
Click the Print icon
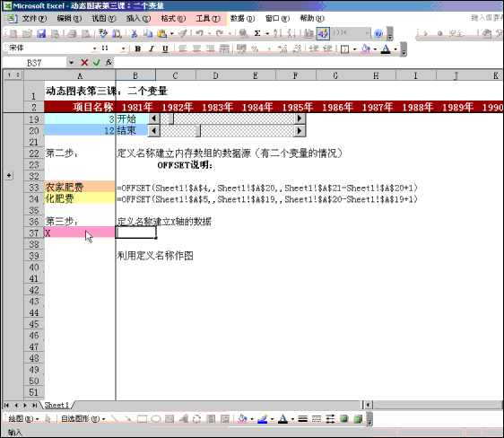(x=73, y=33)
